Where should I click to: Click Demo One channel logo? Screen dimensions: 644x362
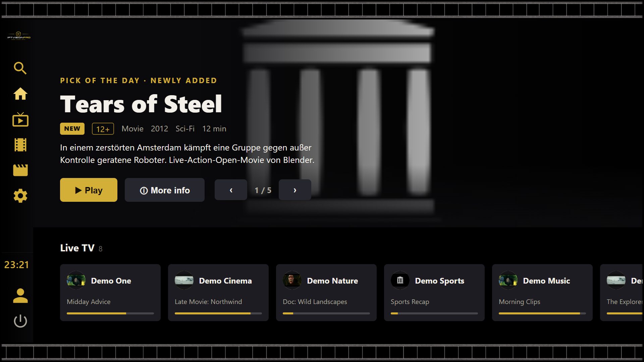point(76,280)
